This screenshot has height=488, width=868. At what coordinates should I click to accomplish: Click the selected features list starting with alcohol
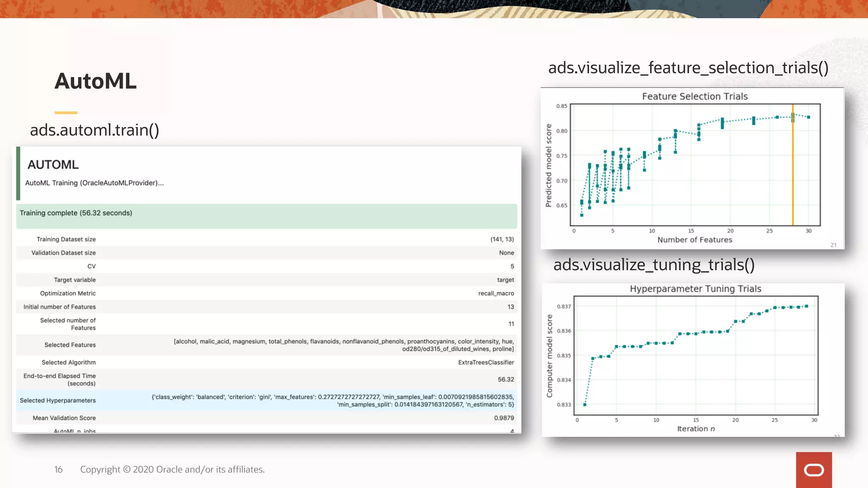click(344, 345)
